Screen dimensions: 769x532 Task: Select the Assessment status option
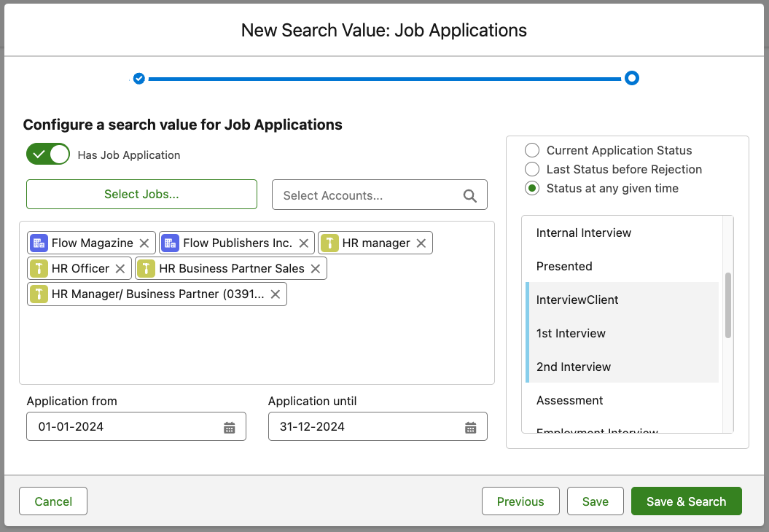pyautogui.click(x=570, y=401)
